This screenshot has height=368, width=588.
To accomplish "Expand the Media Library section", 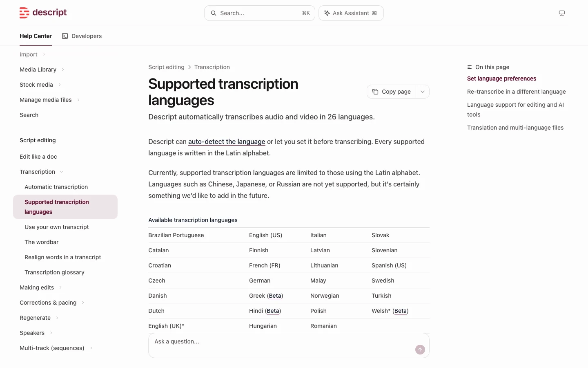I will [63, 70].
